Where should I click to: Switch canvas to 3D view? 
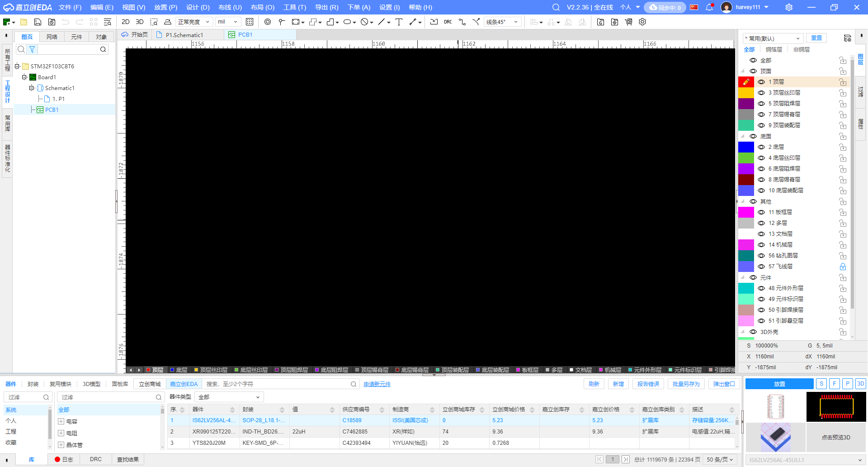coord(140,22)
